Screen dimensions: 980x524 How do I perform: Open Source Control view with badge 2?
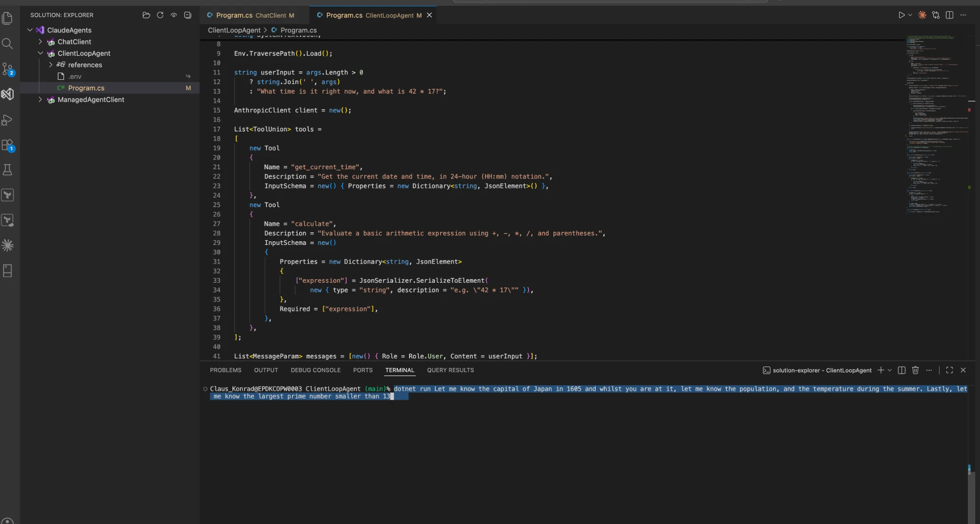point(8,69)
